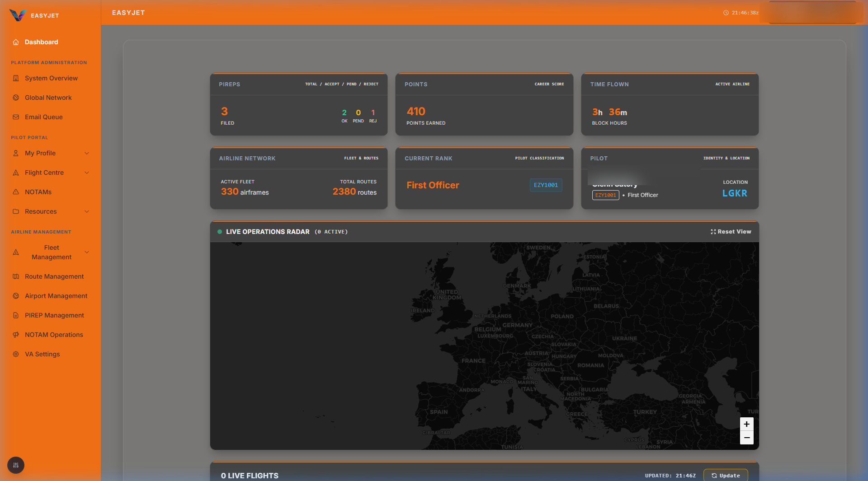Screen dimensions: 868x481
Task: Click the EZY1001 tag in Pilot card
Action: point(606,195)
